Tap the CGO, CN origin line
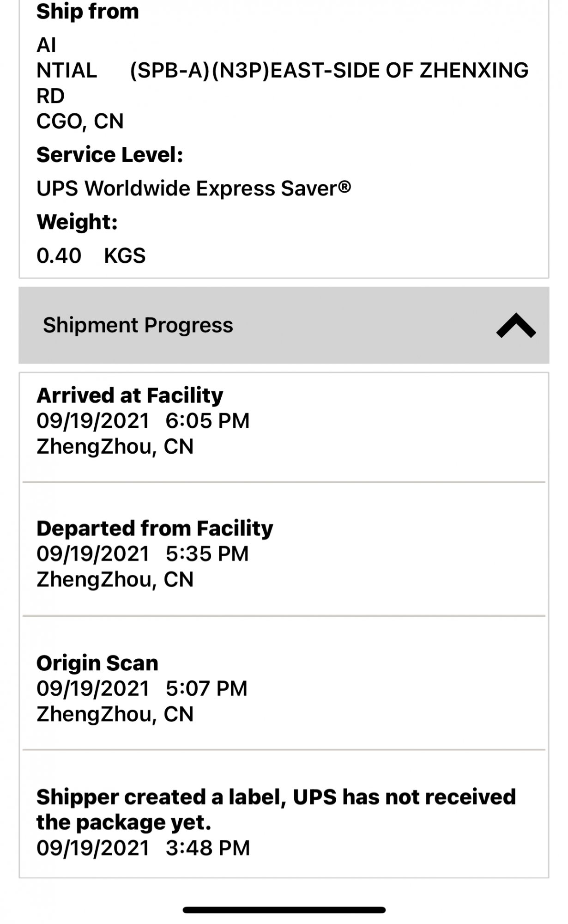The width and height of the screenshot is (568, 924). [80, 122]
